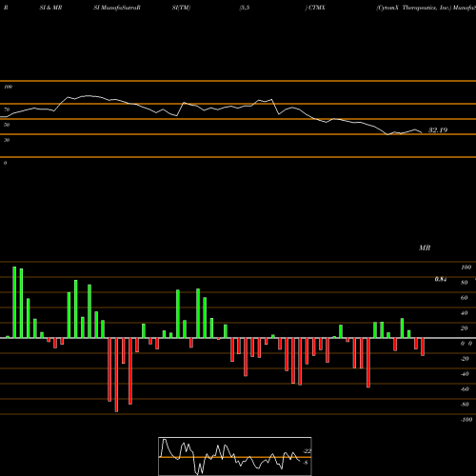Image resolution: width=476 pixels, height=476 pixels.
Task: Click the MR axis label -40
Action: (465, 374)
